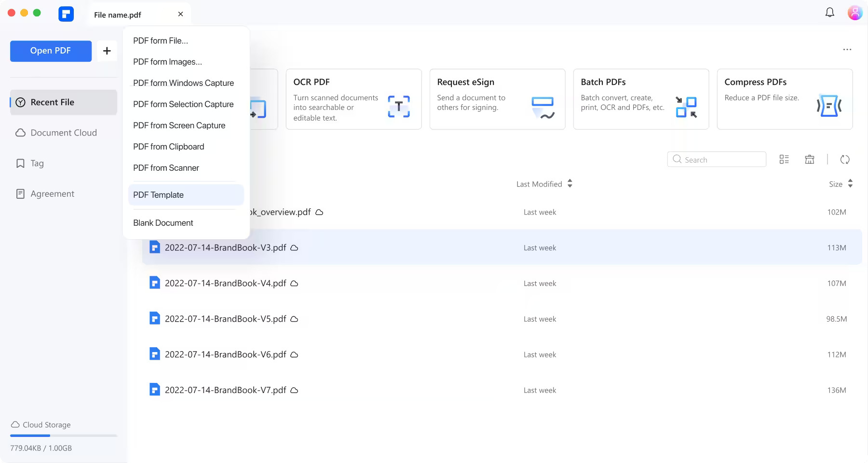
Task: Go to Document Cloud section
Action: [63, 133]
